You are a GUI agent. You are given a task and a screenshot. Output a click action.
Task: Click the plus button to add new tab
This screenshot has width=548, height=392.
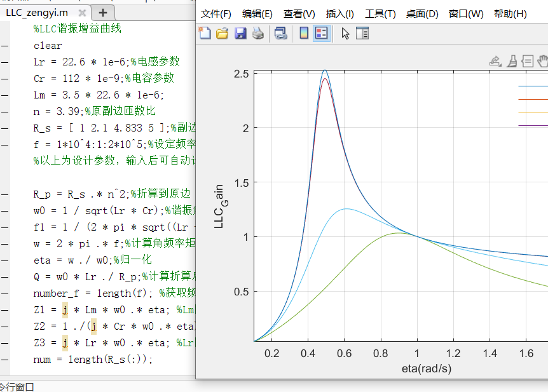pos(104,13)
